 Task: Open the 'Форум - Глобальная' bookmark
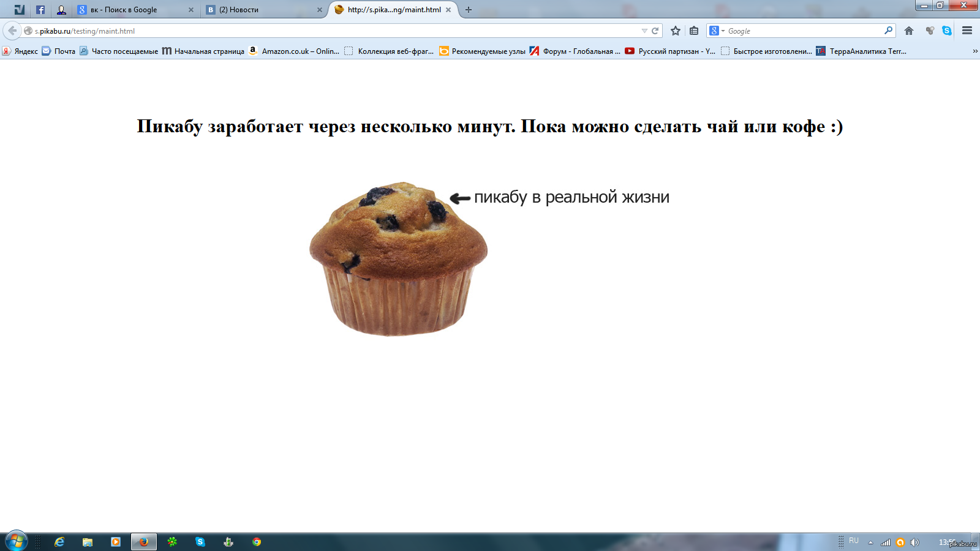[575, 51]
